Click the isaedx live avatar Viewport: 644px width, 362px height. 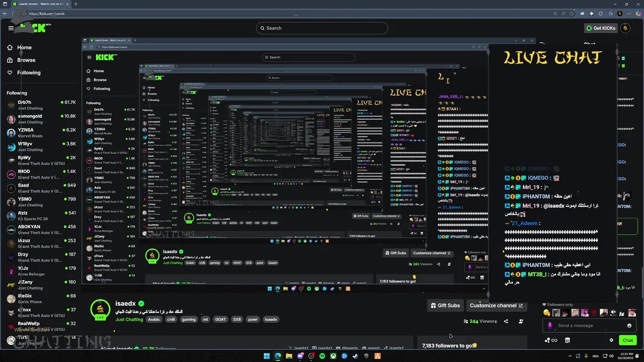coord(100,309)
